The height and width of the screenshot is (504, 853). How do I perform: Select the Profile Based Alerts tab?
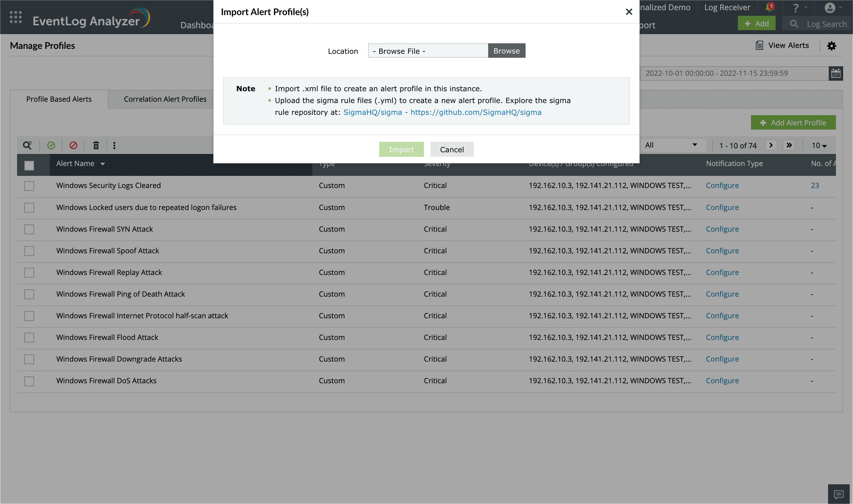[59, 99]
